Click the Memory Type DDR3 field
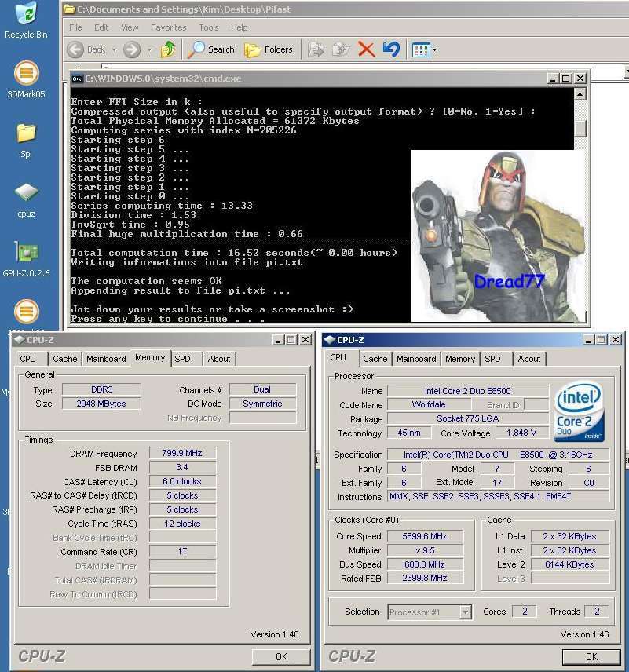Viewport: 629px width, 672px height. click(101, 389)
